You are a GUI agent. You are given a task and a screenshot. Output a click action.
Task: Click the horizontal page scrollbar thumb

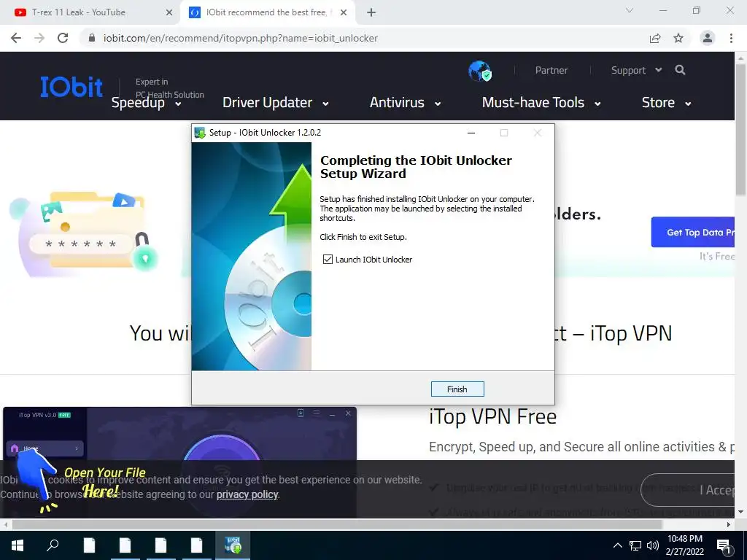(337, 524)
